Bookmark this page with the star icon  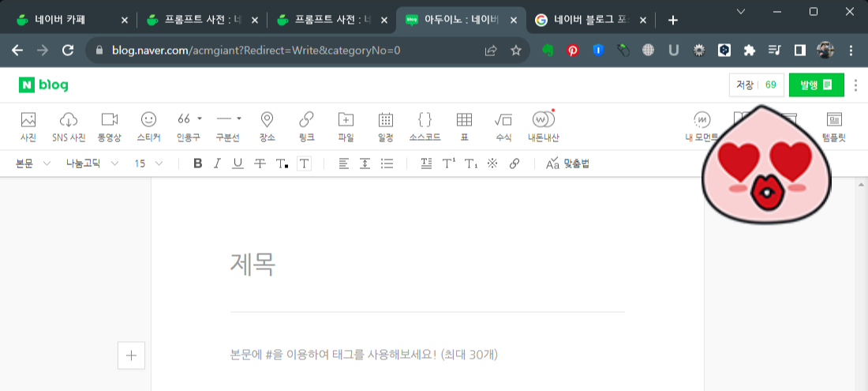[x=516, y=51]
